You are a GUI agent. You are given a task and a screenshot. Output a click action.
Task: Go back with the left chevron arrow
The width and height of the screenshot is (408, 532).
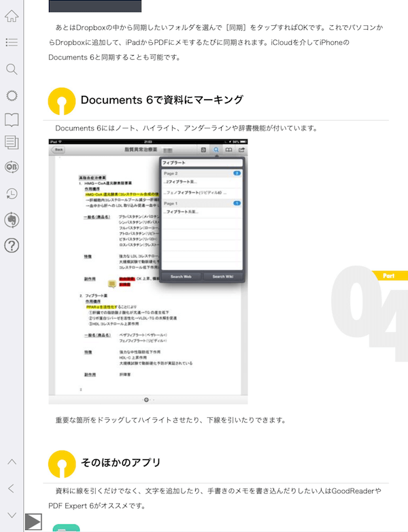coord(11,489)
